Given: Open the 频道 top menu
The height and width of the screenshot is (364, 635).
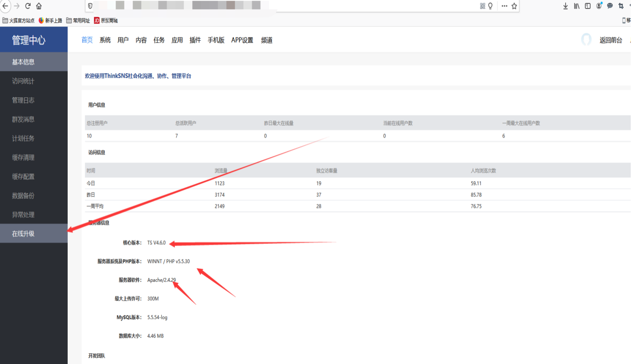Looking at the screenshot, I should (x=267, y=40).
